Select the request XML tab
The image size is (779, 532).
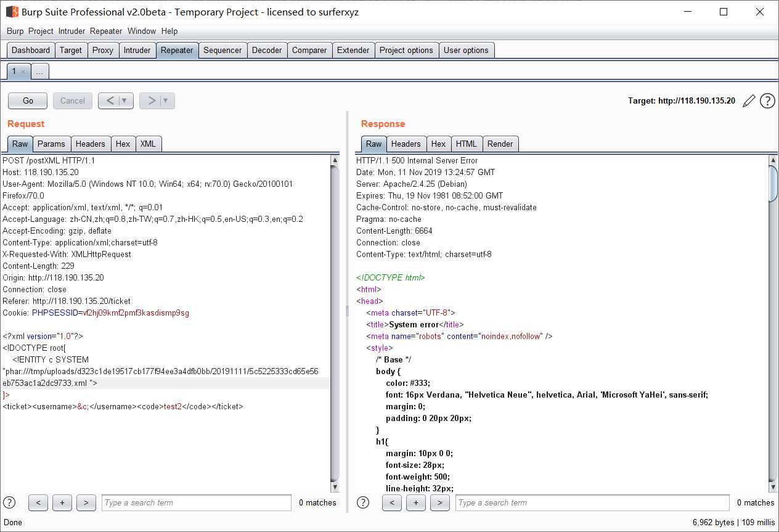(148, 144)
